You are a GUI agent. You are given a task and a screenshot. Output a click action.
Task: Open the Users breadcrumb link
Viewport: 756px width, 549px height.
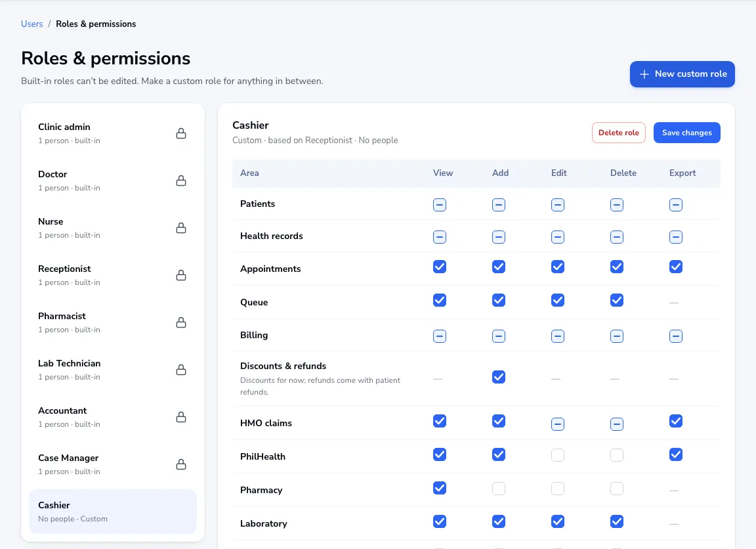[x=31, y=24]
